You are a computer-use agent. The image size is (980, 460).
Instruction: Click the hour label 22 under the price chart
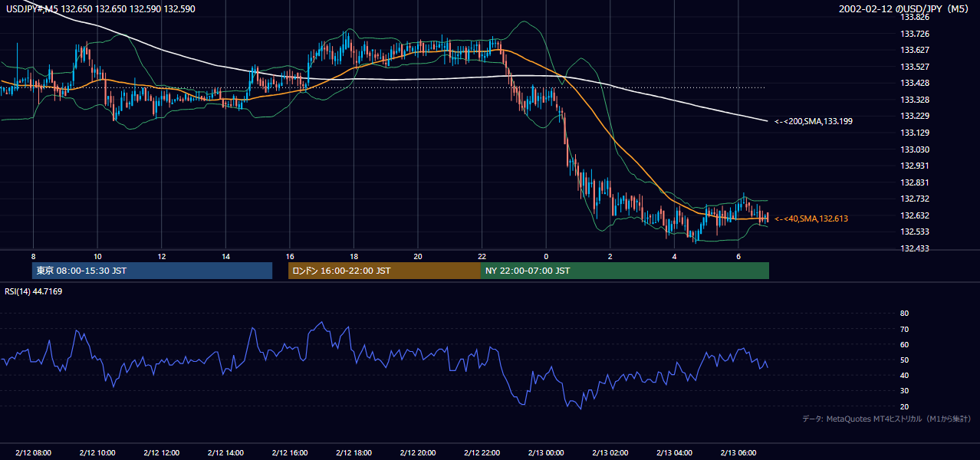[x=482, y=256]
